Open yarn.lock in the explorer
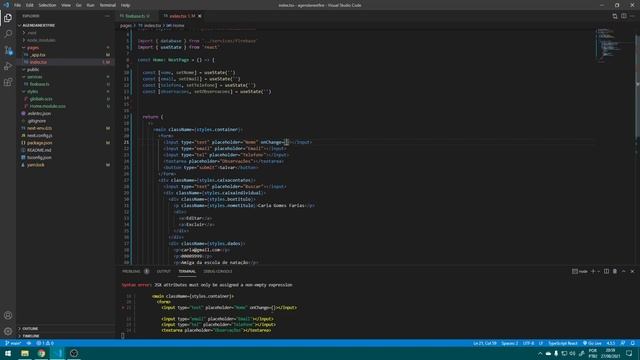 [36, 165]
